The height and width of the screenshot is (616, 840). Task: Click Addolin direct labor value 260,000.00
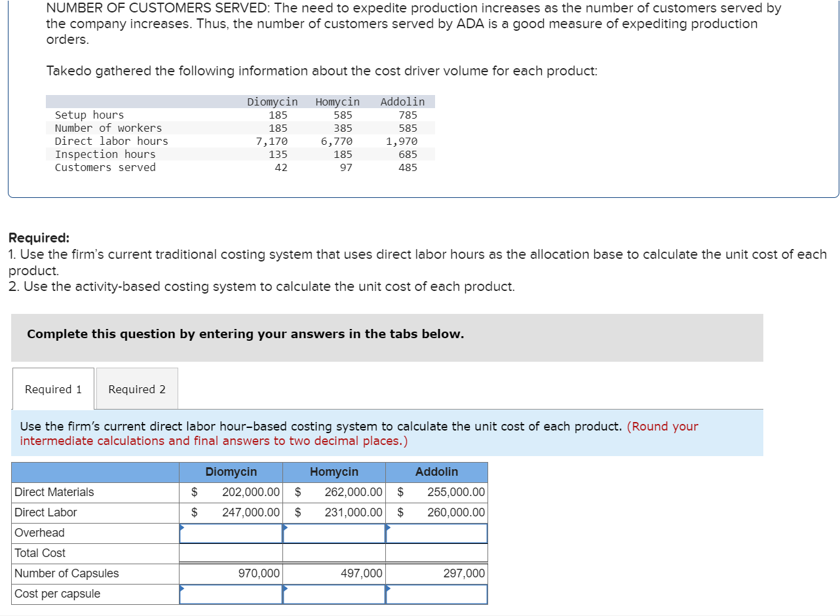point(457,512)
